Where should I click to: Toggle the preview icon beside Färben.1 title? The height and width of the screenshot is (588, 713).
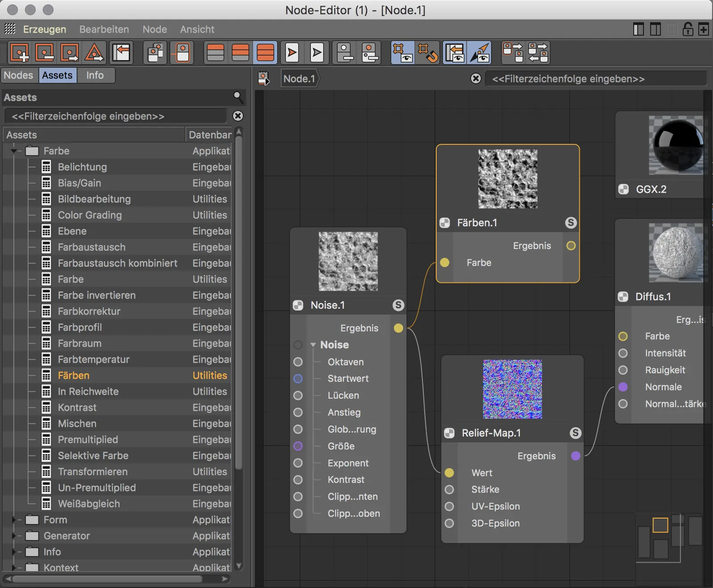445,223
